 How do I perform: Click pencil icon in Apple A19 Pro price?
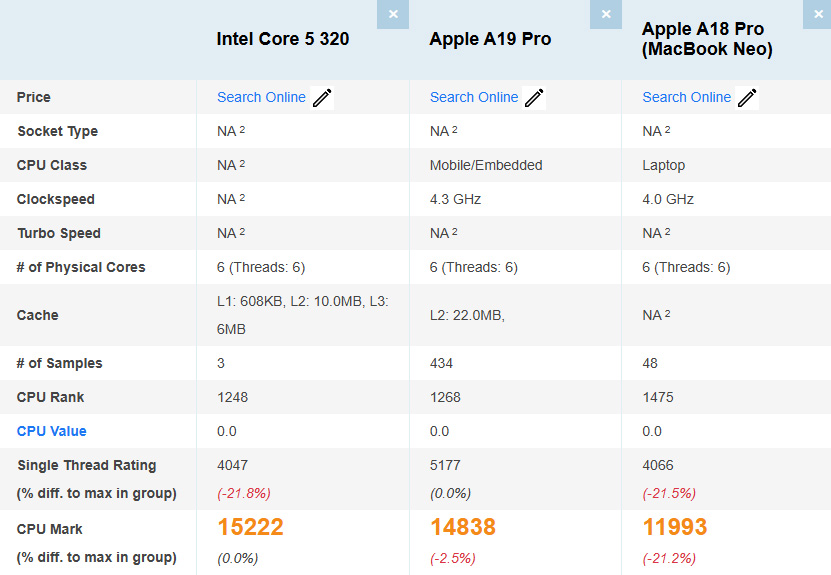[534, 98]
